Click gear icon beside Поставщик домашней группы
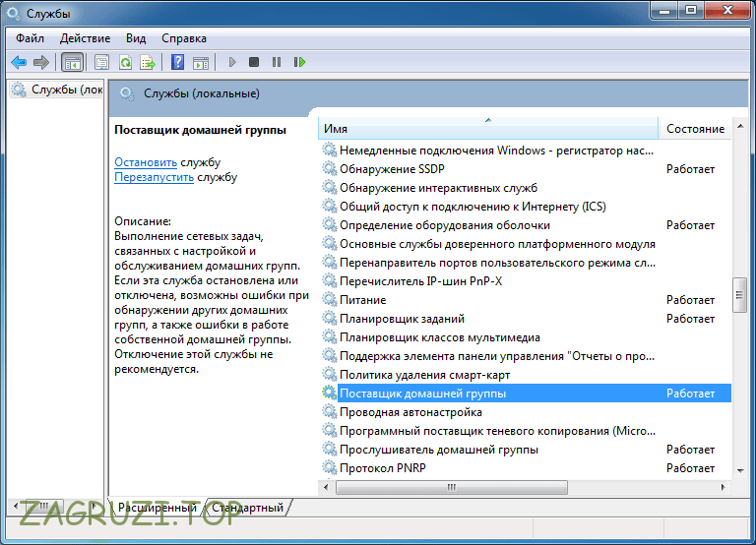756x545 pixels. (x=330, y=393)
